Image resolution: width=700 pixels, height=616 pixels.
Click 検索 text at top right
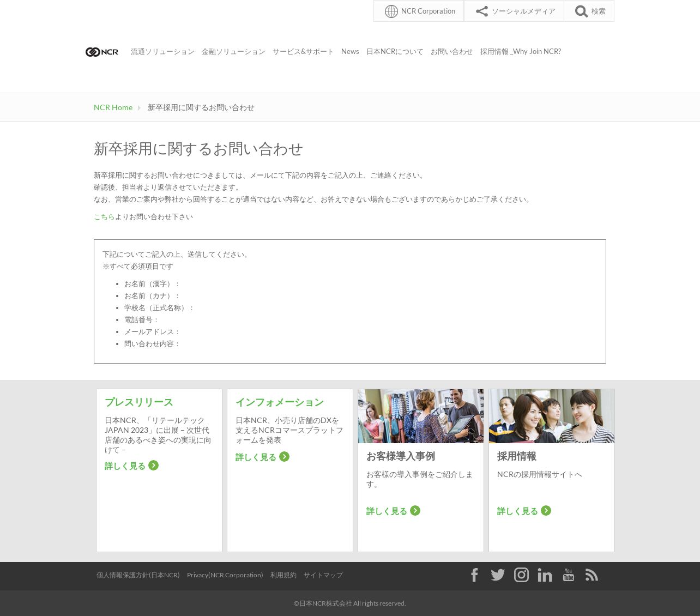coord(599,11)
